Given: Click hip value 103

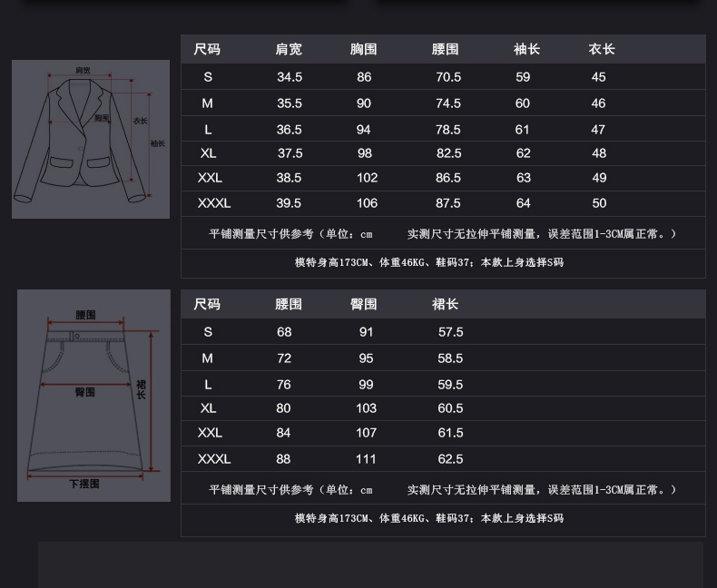Looking at the screenshot, I should tap(367, 408).
